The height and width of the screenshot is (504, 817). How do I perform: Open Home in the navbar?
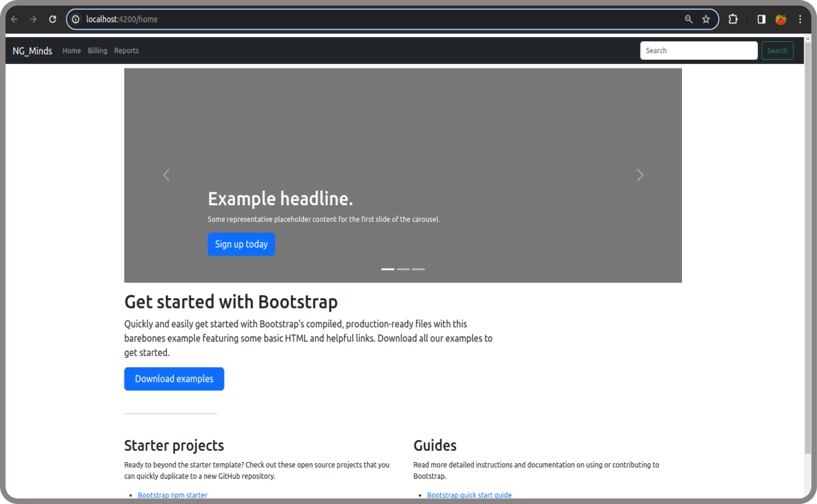72,51
